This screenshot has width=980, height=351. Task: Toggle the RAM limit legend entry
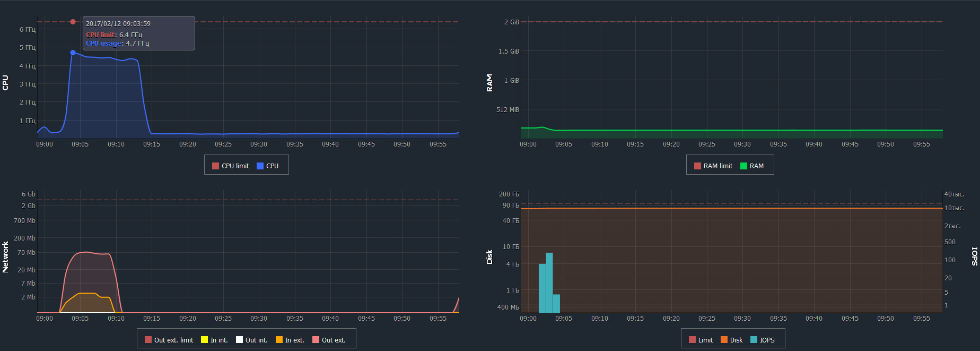[713, 166]
